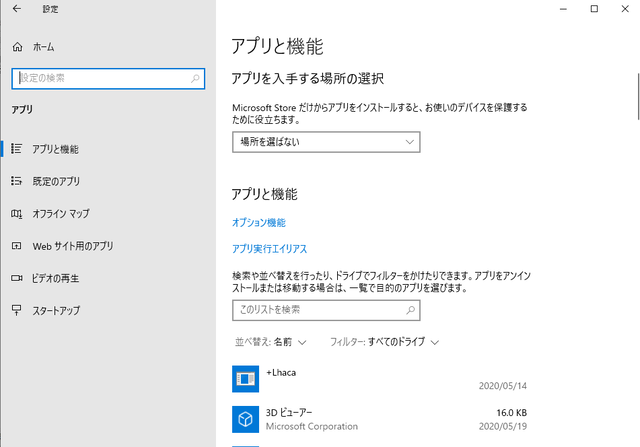Expand the 並べ替え: 名前 sort dropdown
640x447 pixels.
270,342
